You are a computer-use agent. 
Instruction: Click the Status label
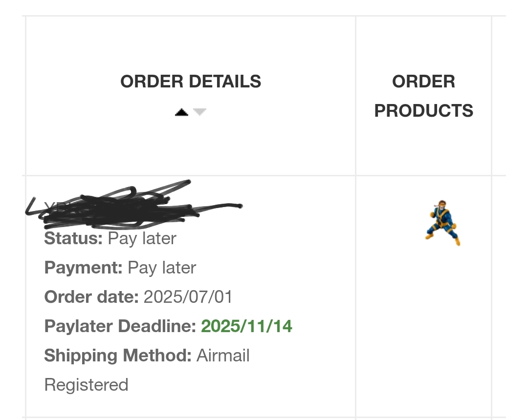tap(73, 238)
